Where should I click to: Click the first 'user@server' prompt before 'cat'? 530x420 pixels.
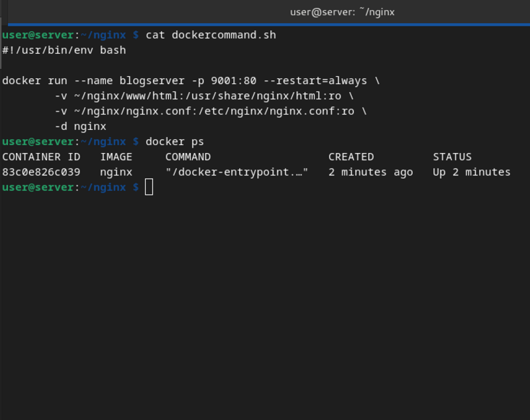click(x=38, y=35)
